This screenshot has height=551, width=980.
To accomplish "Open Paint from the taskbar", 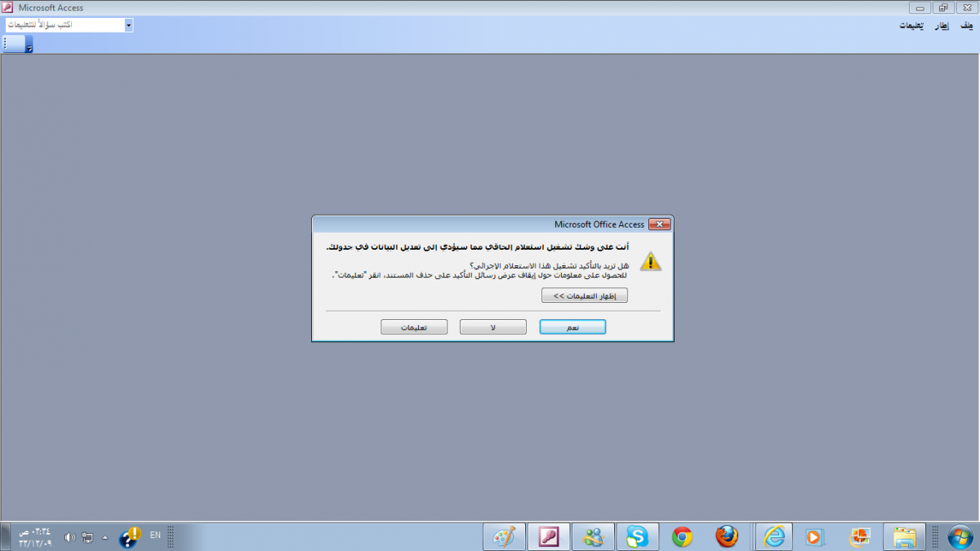I will pos(505,536).
